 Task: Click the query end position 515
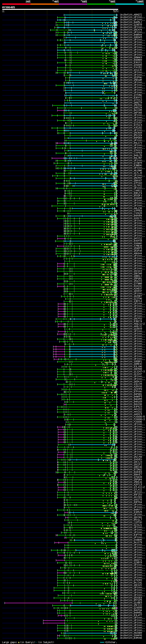(x=115, y=11)
